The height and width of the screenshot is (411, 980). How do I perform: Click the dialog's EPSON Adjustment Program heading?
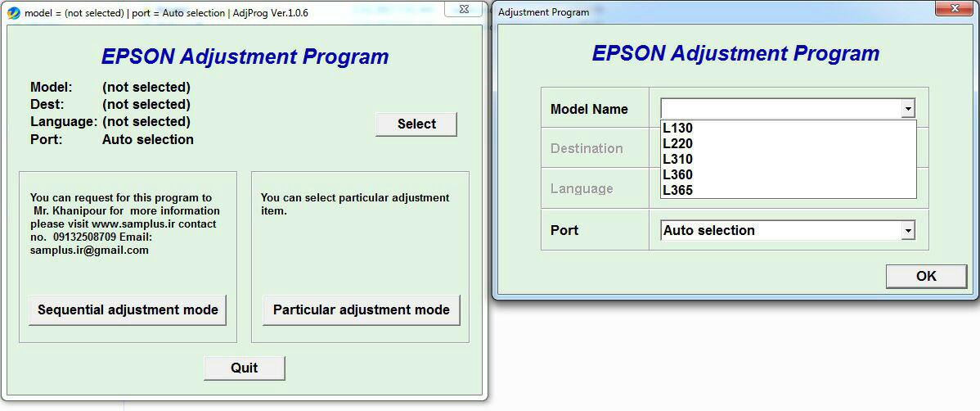pyautogui.click(x=735, y=53)
